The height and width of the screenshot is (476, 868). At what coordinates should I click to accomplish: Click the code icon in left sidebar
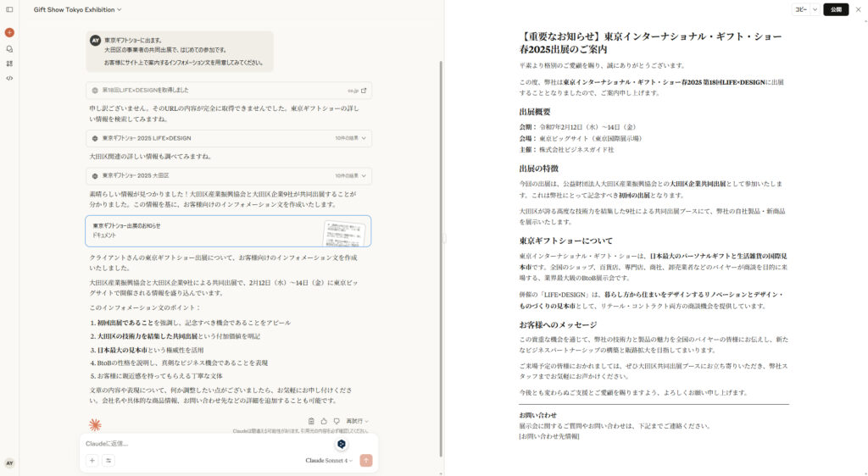click(x=9, y=78)
